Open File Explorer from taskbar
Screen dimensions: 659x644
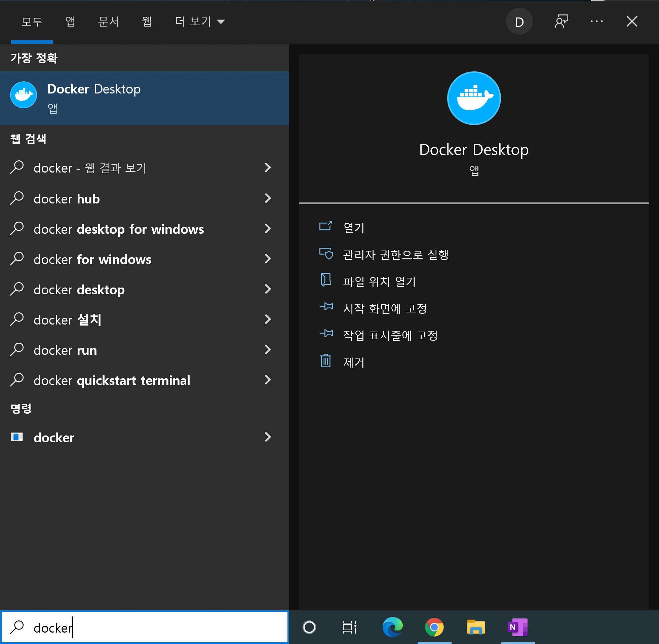tap(476, 627)
